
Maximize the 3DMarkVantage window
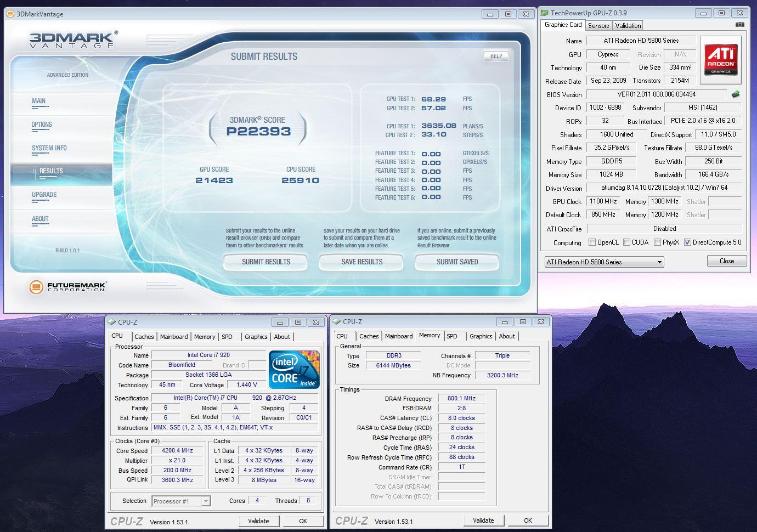tap(508, 14)
